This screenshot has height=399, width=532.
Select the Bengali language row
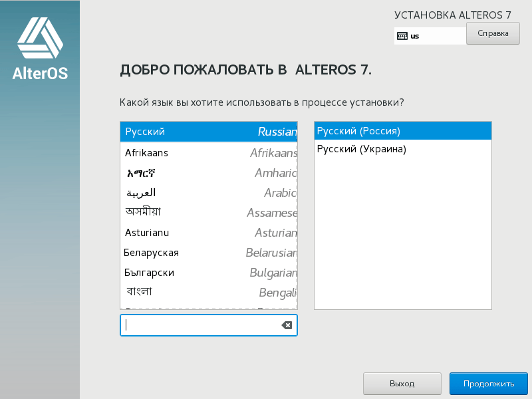[209, 293]
